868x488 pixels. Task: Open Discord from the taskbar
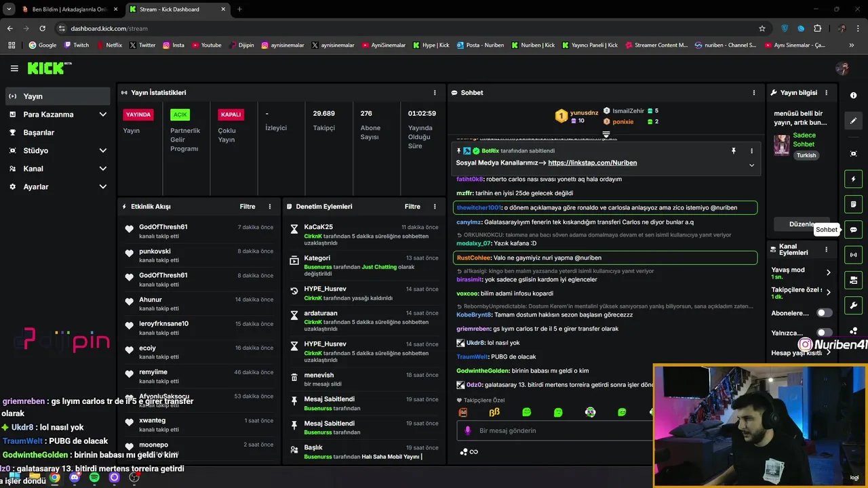point(75,477)
